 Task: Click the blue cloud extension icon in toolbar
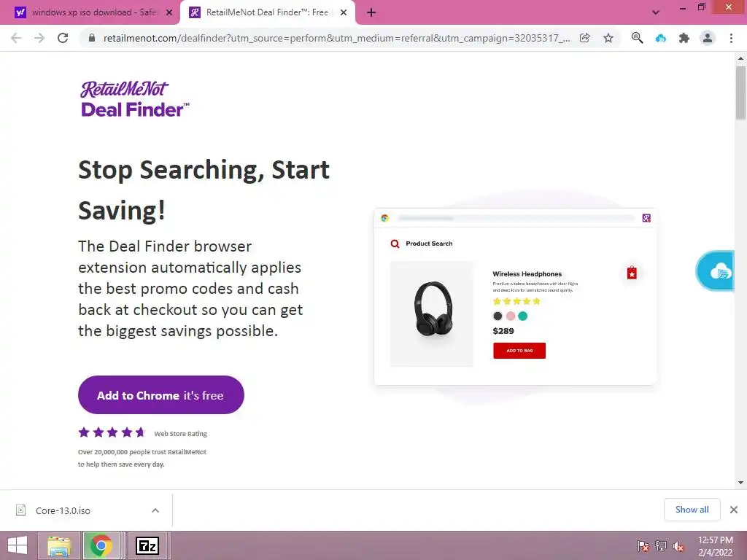pyautogui.click(x=661, y=38)
